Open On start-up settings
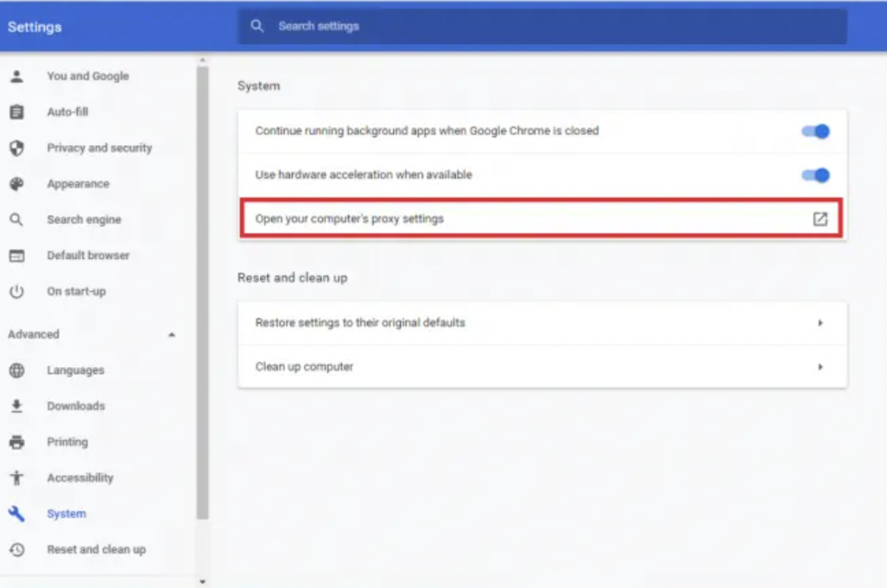Viewport: 887px width, 588px height. (x=76, y=292)
